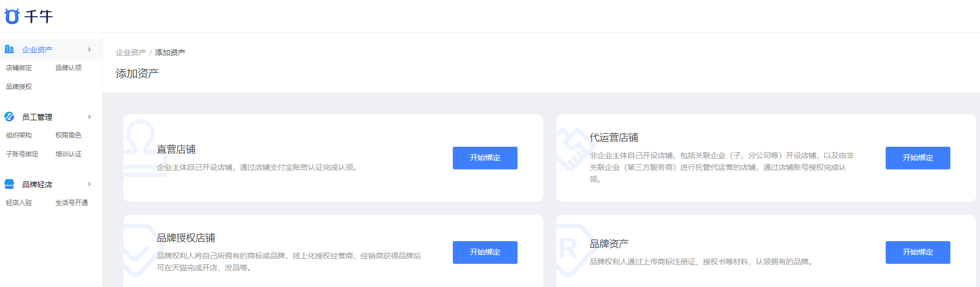Viewport: 980px width, 287px height.
Task: Click the 品牌轻店 store icon in sidebar
Action: click(9, 184)
